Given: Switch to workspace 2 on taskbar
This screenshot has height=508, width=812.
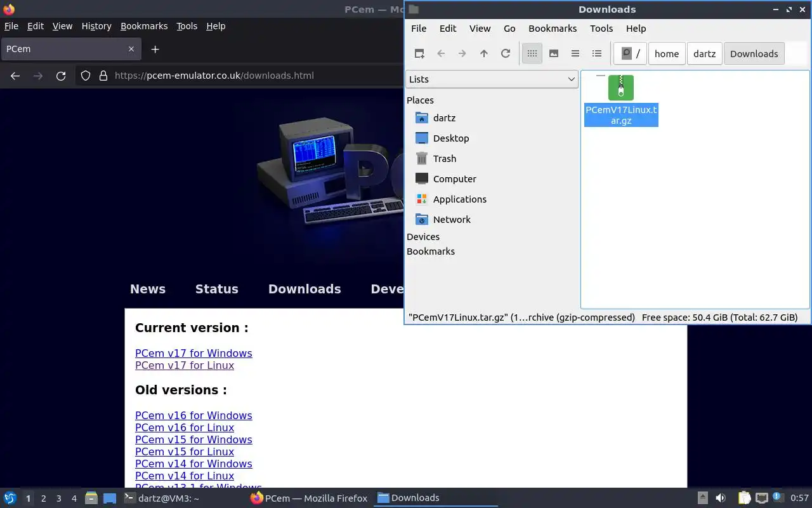Looking at the screenshot, I should tap(43, 498).
